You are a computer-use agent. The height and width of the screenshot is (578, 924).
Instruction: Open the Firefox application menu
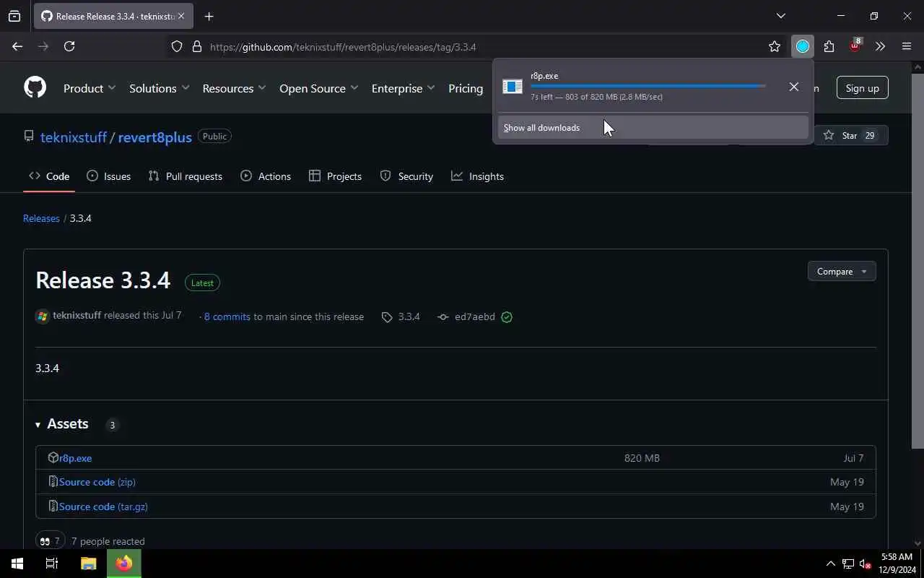tap(907, 46)
